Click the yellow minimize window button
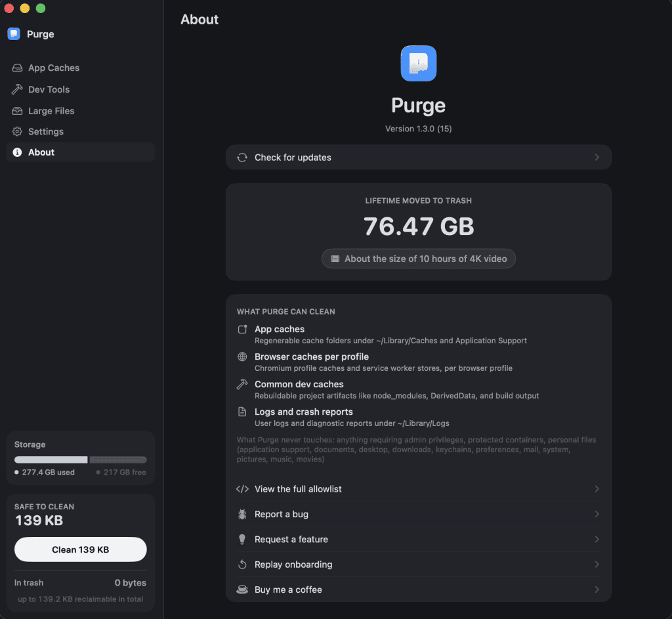Image resolution: width=672 pixels, height=619 pixels. point(25,8)
